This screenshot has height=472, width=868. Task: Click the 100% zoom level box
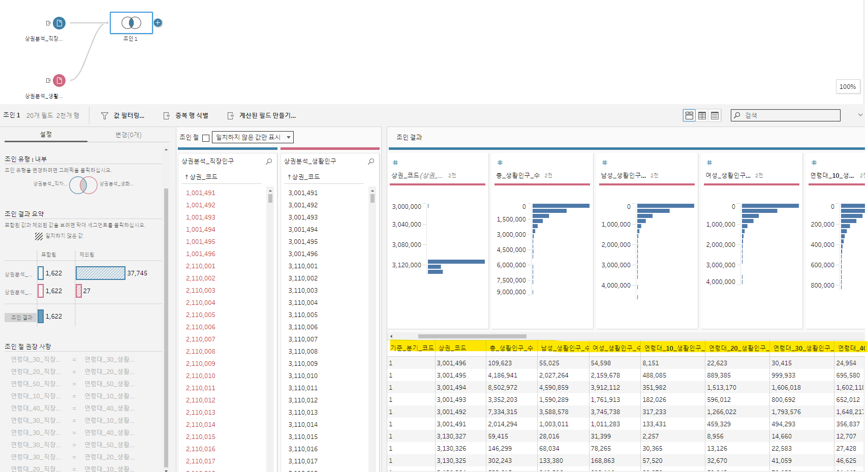[x=848, y=86]
